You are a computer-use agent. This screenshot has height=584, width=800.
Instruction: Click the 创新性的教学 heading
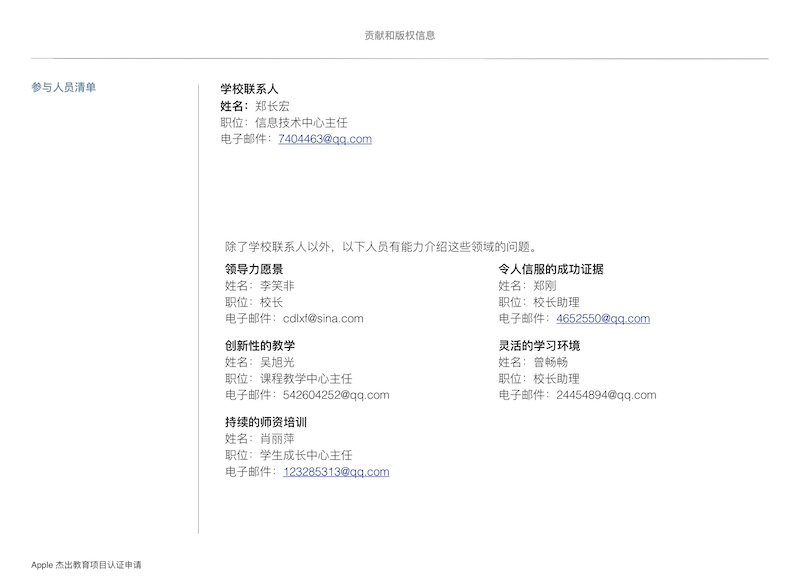click(x=260, y=346)
